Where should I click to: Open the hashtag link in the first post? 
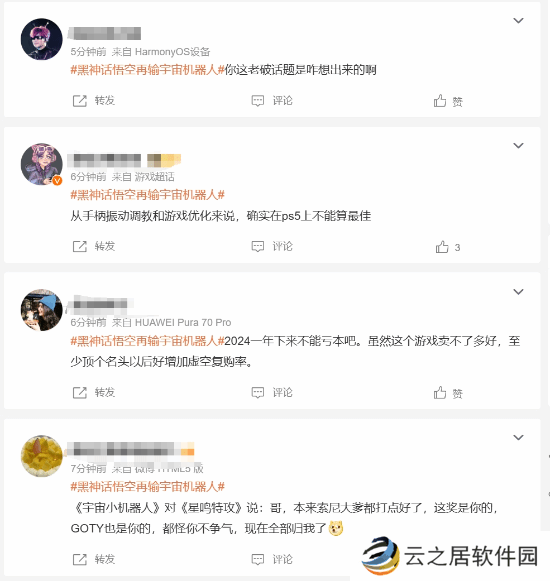click(x=148, y=70)
